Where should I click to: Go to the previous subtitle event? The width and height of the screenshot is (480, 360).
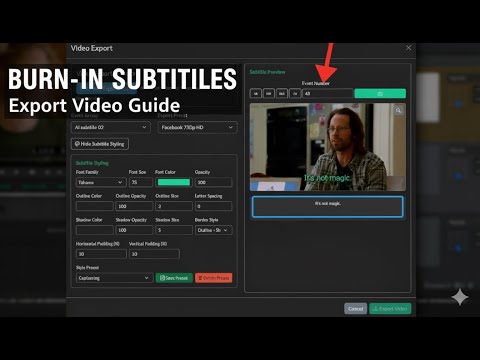(269, 94)
